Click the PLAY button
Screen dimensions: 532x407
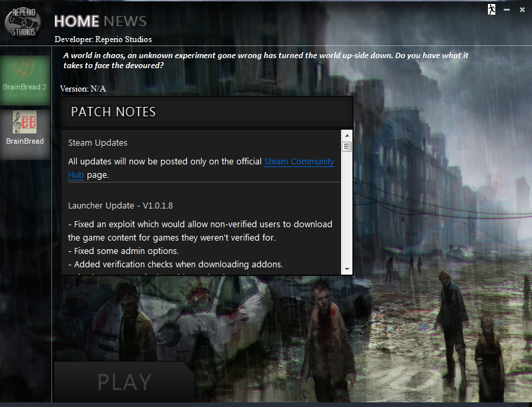pyautogui.click(x=125, y=382)
